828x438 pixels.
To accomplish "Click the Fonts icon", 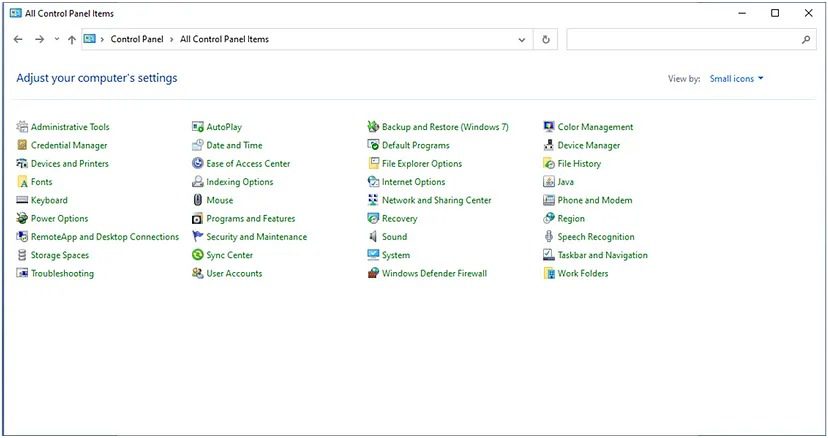I will [22, 182].
